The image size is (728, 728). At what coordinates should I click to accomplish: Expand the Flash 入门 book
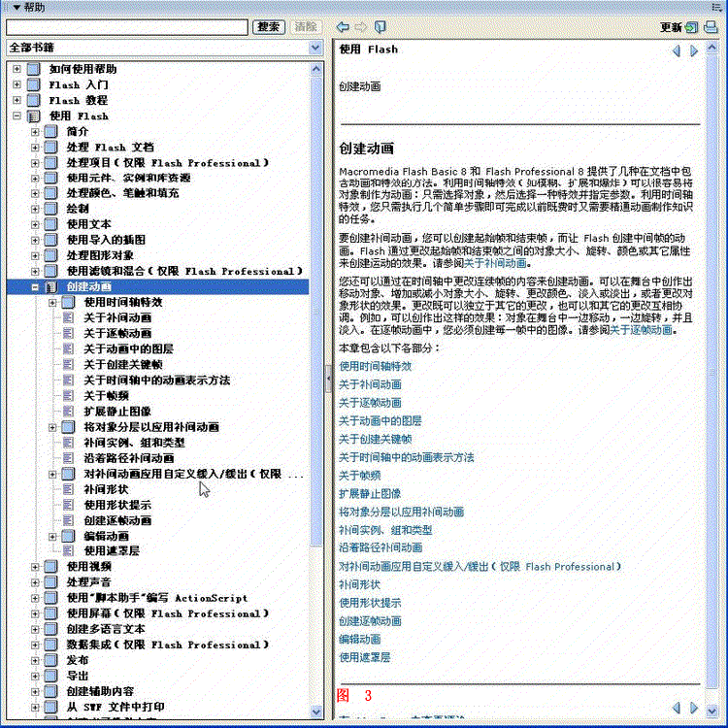tap(17, 84)
